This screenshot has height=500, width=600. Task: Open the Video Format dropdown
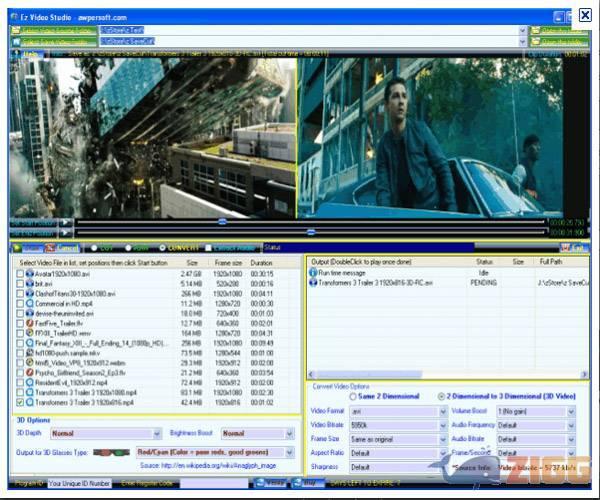(443, 412)
